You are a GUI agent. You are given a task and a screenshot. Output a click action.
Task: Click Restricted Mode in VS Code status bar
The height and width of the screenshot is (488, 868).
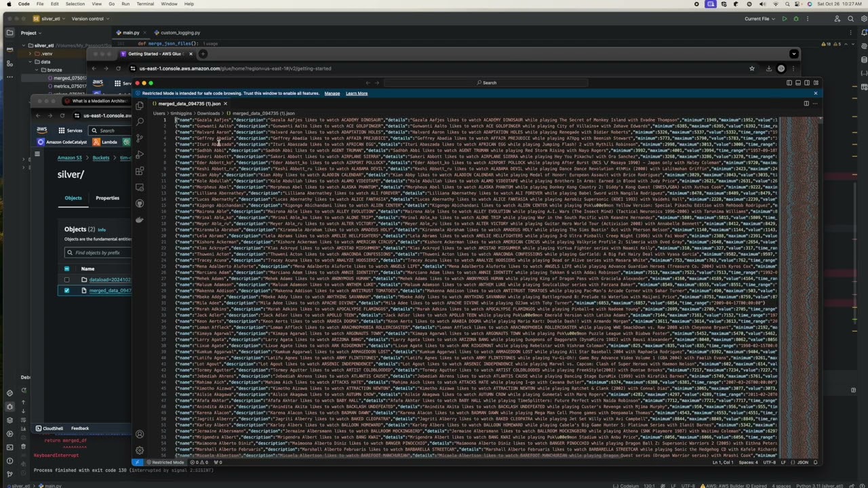167,462
